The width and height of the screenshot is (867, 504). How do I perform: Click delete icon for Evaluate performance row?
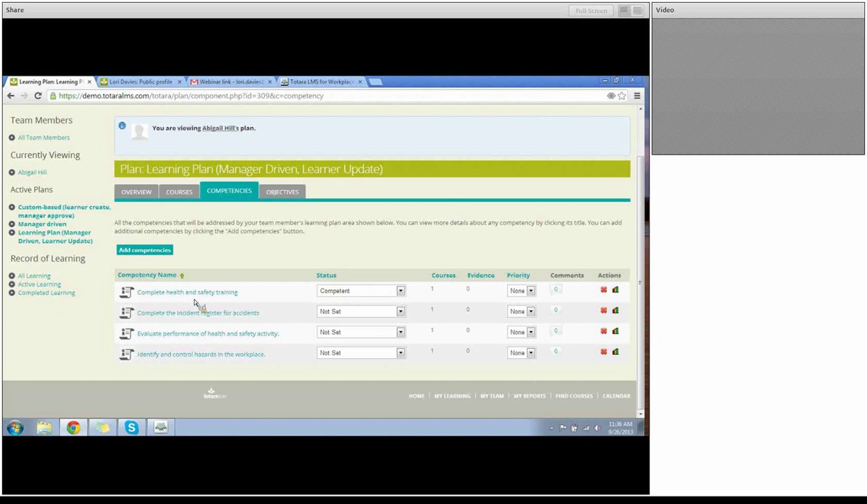pyautogui.click(x=603, y=331)
